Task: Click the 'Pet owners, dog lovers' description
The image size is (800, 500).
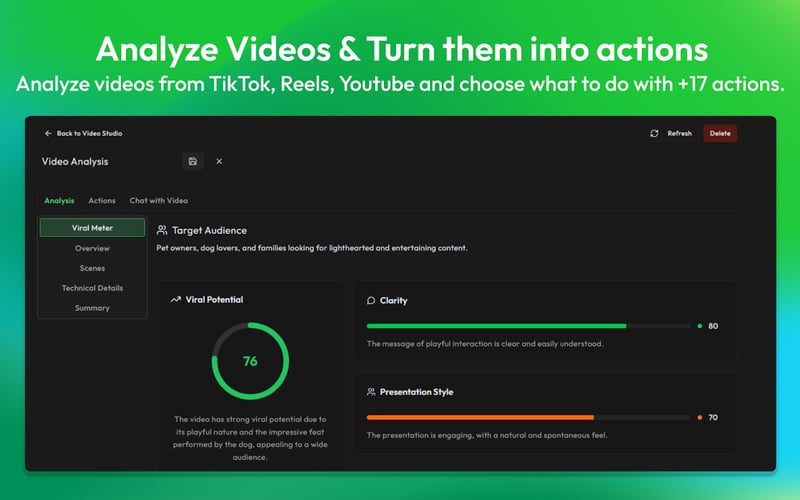Action: [312, 248]
